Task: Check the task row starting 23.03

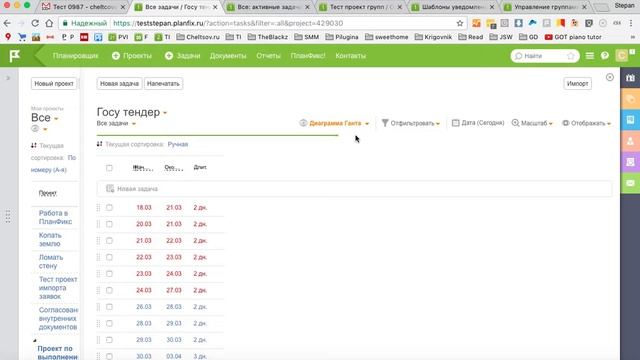Action: coord(109,274)
